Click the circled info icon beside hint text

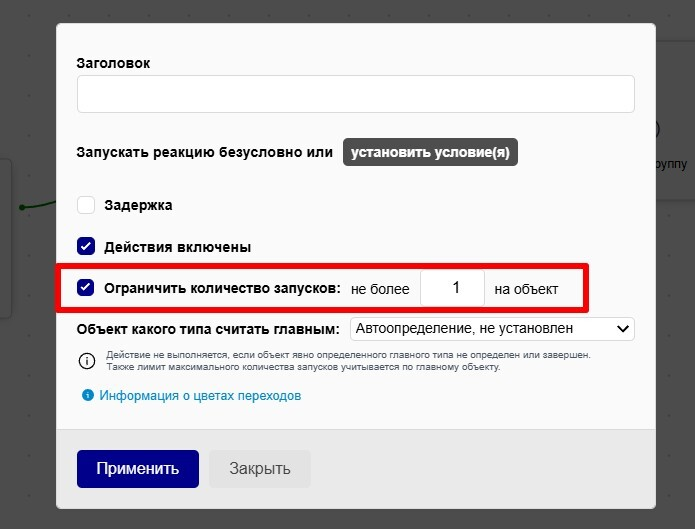pos(87,361)
